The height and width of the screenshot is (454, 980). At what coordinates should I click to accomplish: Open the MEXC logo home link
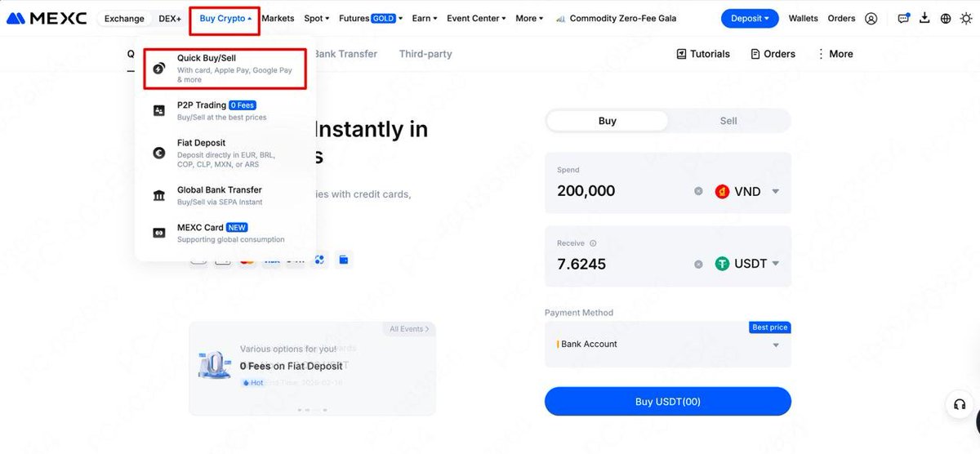(47, 18)
